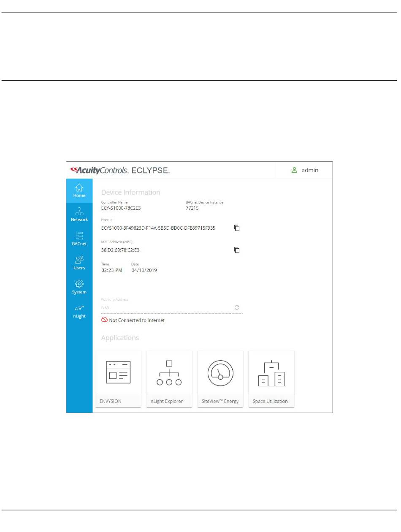Open the Home sidebar section
The image size is (401, 532).
click(79, 191)
